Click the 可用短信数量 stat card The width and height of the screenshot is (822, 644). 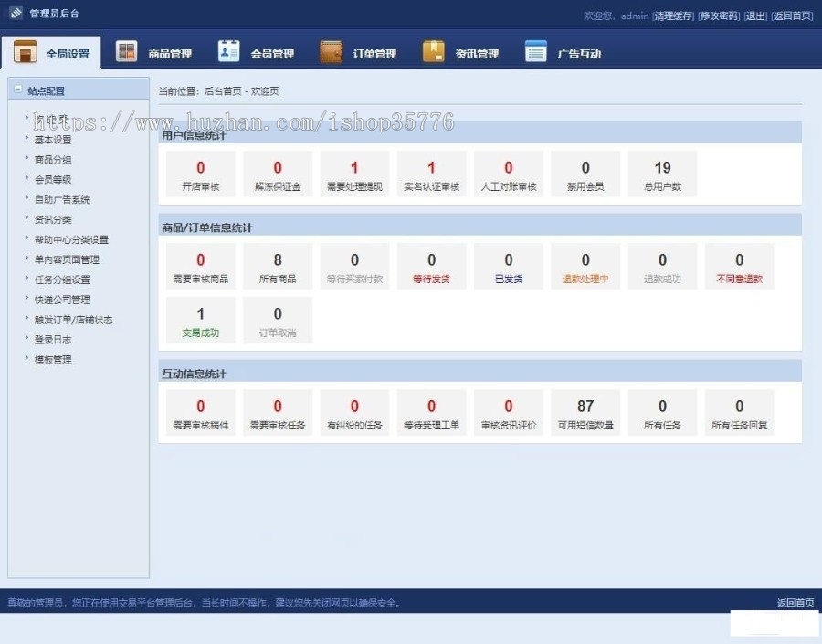click(x=585, y=413)
